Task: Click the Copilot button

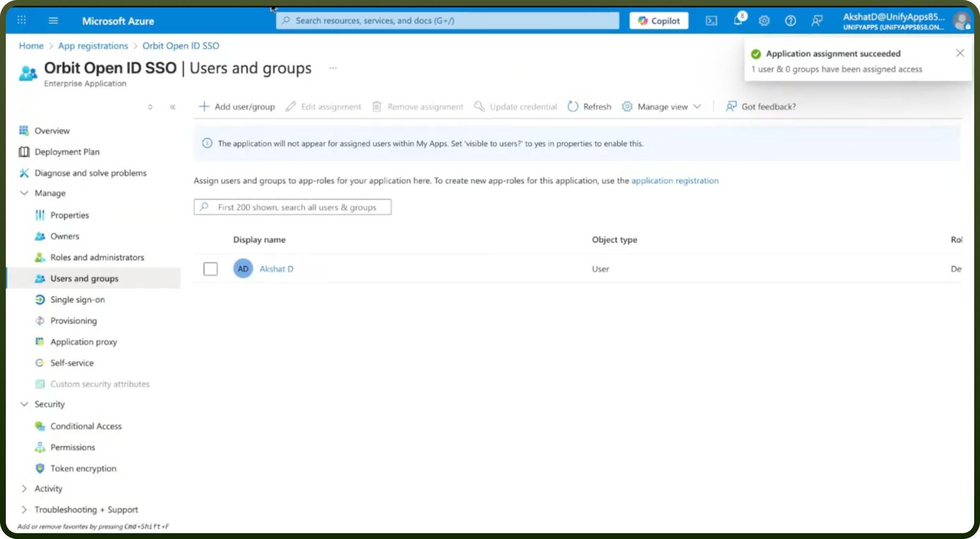Action: click(x=659, y=21)
